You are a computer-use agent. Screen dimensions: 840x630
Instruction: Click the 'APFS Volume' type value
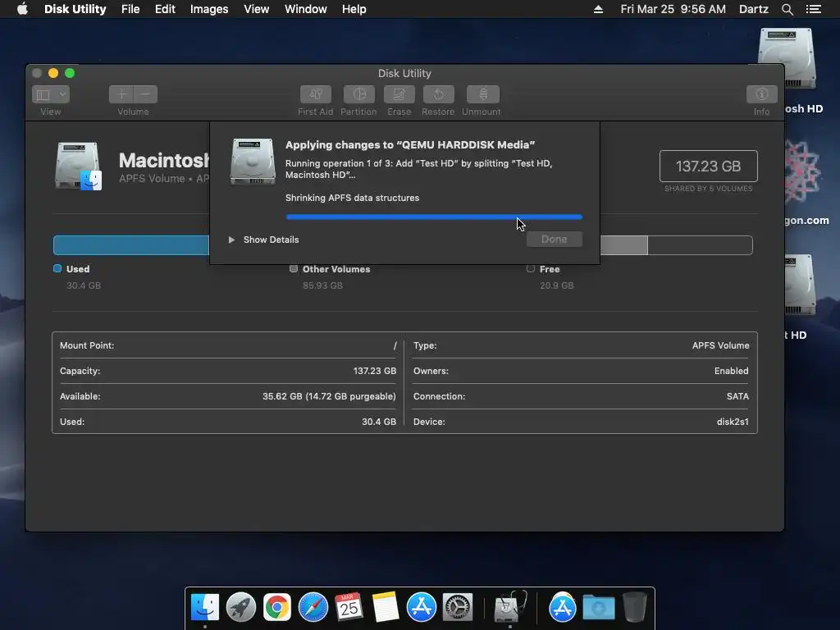tap(720, 345)
